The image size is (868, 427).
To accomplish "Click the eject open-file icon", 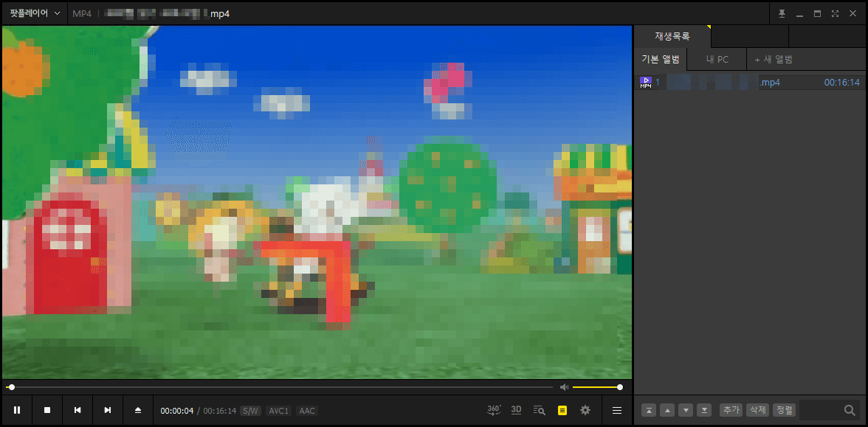I will pyautogui.click(x=138, y=410).
